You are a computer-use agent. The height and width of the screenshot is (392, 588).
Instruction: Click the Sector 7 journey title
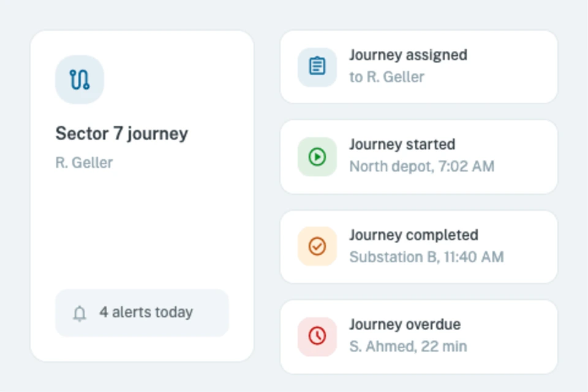click(122, 134)
